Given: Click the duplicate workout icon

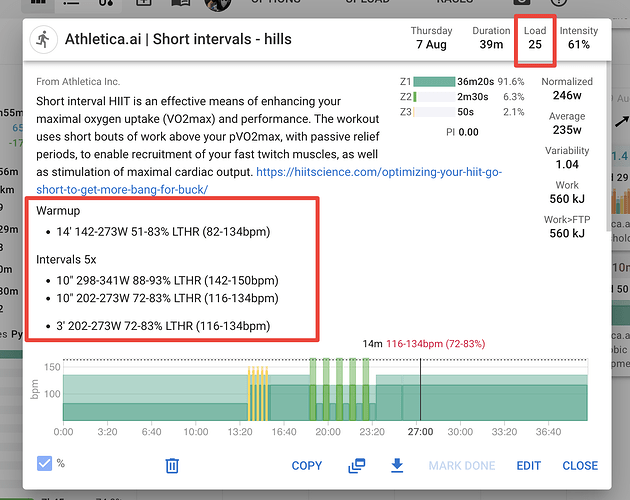Looking at the screenshot, I should (356, 465).
